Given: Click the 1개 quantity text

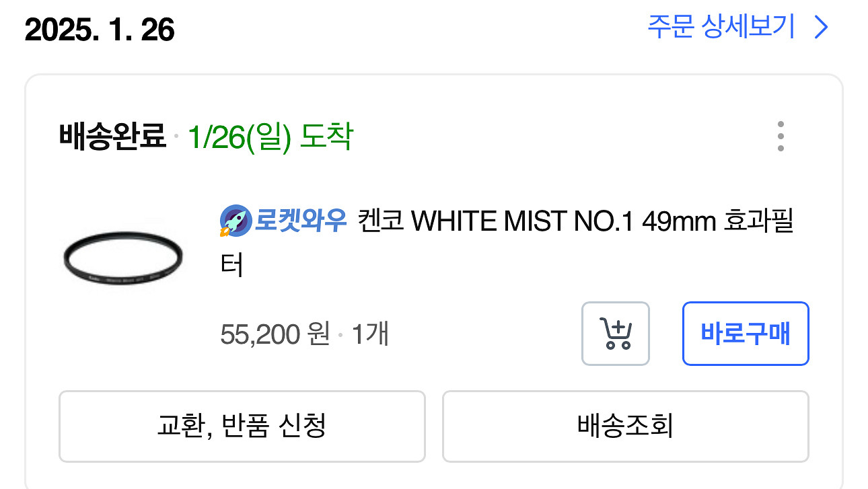Looking at the screenshot, I should [370, 334].
